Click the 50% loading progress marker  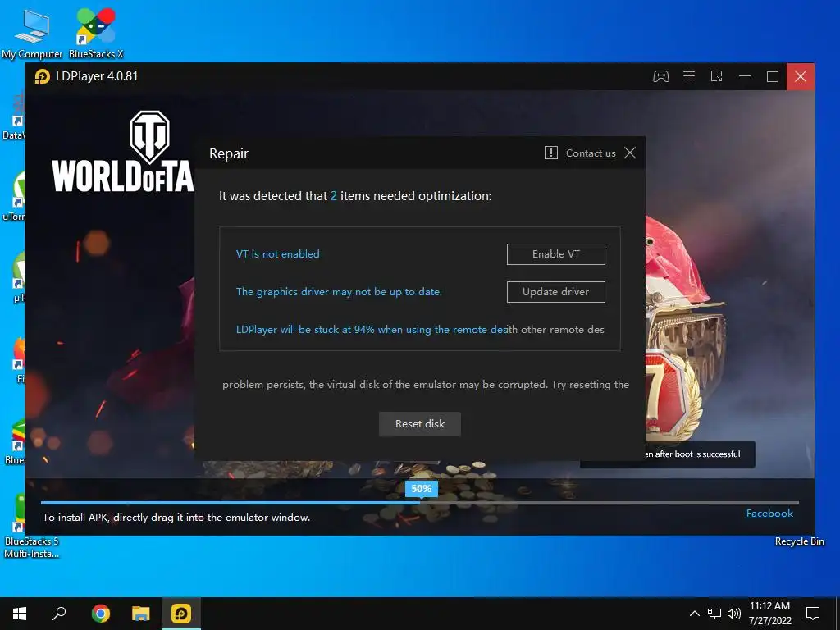(x=421, y=489)
